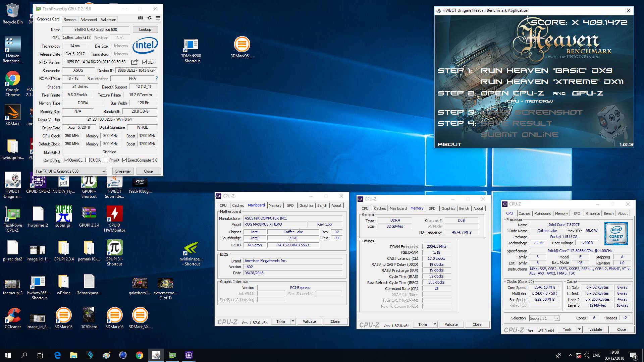Screen dimensions: 644x362
Task: Open Tools dropdown arrow in CPU tab CPU-Z window
Action: pyautogui.click(x=579, y=329)
